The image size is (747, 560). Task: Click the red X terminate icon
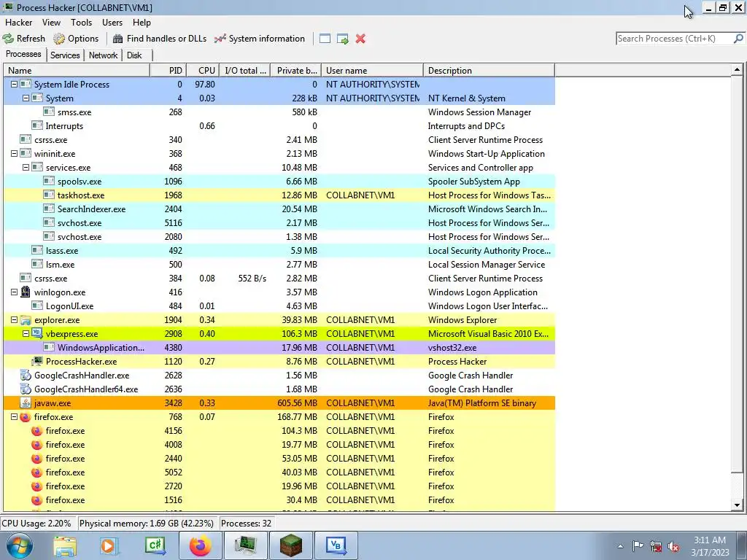click(x=360, y=39)
